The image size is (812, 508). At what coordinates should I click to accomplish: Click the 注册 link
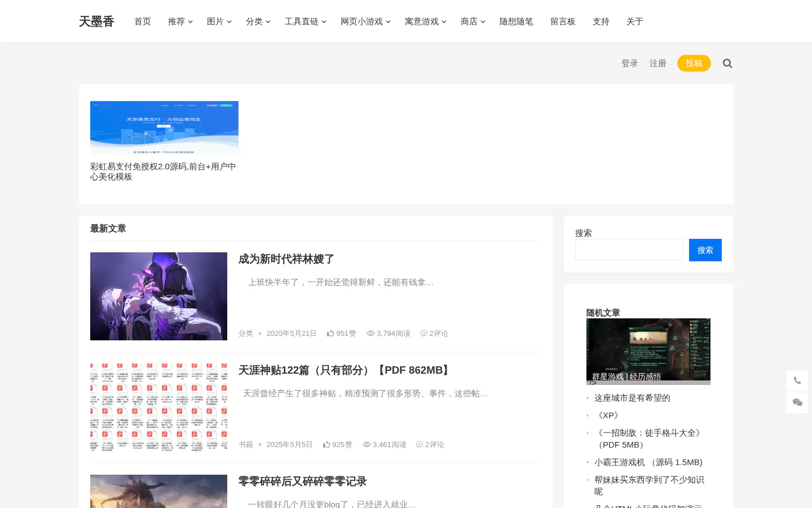[x=658, y=63]
